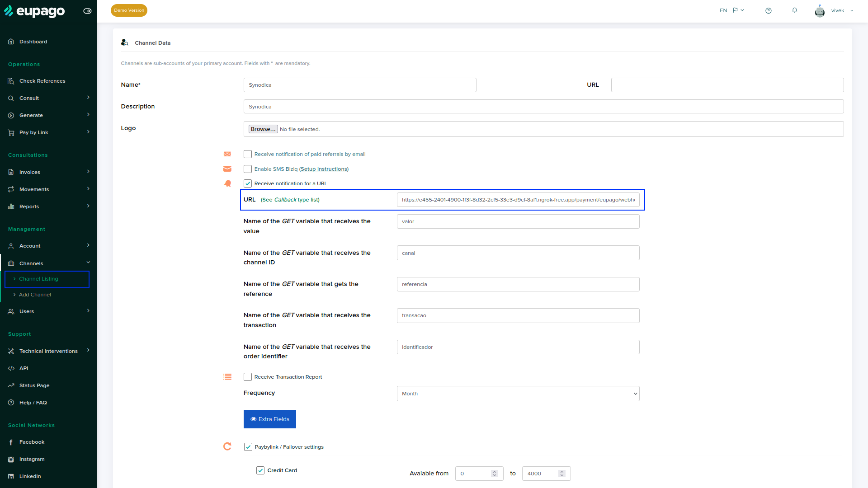The width and height of the screenshot is (868, 488).
Task: Tick the Receive Transaction Report checkbox
Action: coord(248,377)
